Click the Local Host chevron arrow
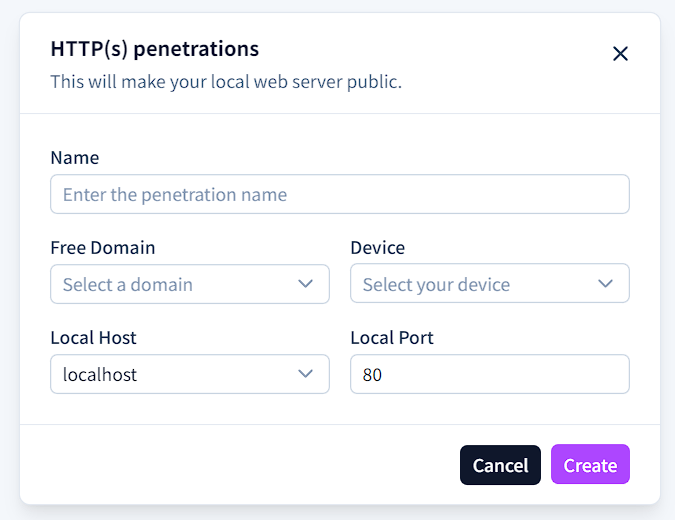 click(306, 374)
